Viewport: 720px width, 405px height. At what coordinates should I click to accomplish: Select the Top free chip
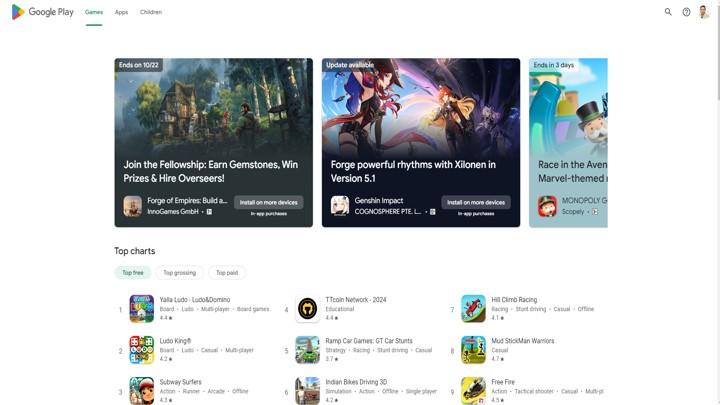tap(133, 273)
